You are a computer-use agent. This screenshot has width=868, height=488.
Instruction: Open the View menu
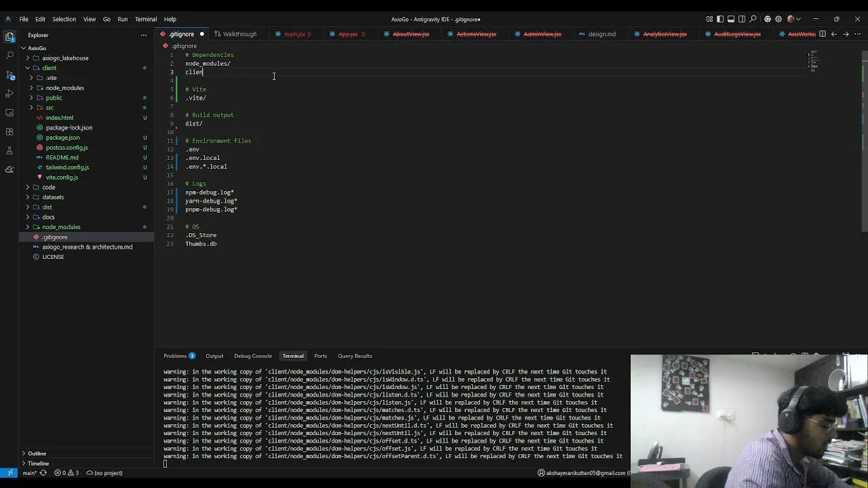point(90,19)
